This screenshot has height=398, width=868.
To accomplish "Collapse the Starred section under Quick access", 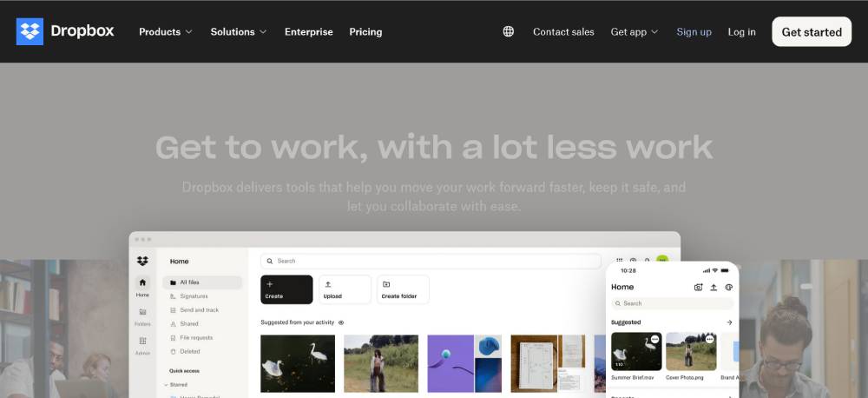I will click(x=167, y=384).
